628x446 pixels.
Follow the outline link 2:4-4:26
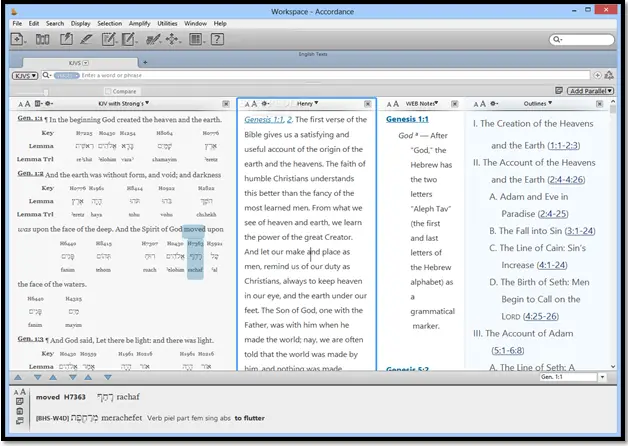tap(566, 180)
